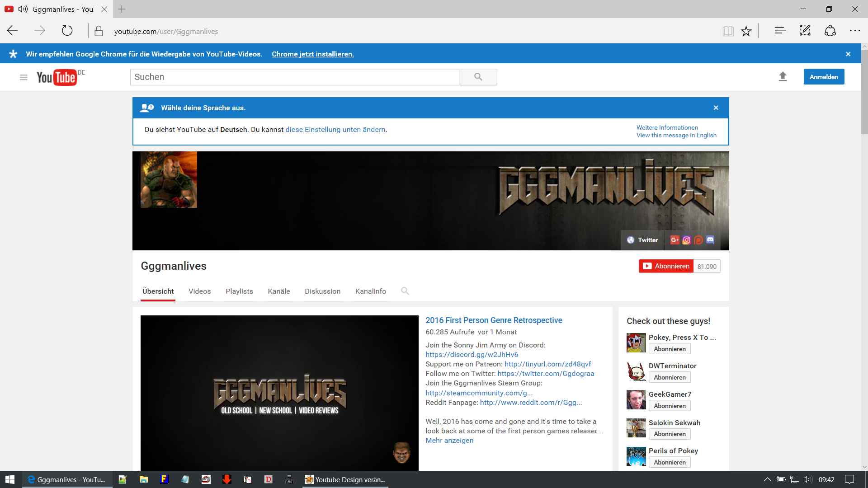
Task: Open the channel's Google+ icon link
Action: coord(675,240)
